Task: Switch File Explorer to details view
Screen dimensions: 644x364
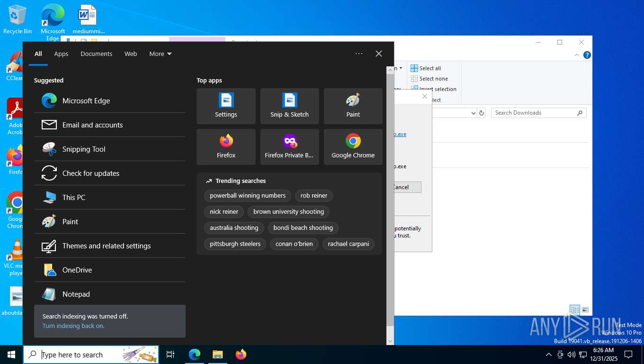Action: tap(575, 310)
